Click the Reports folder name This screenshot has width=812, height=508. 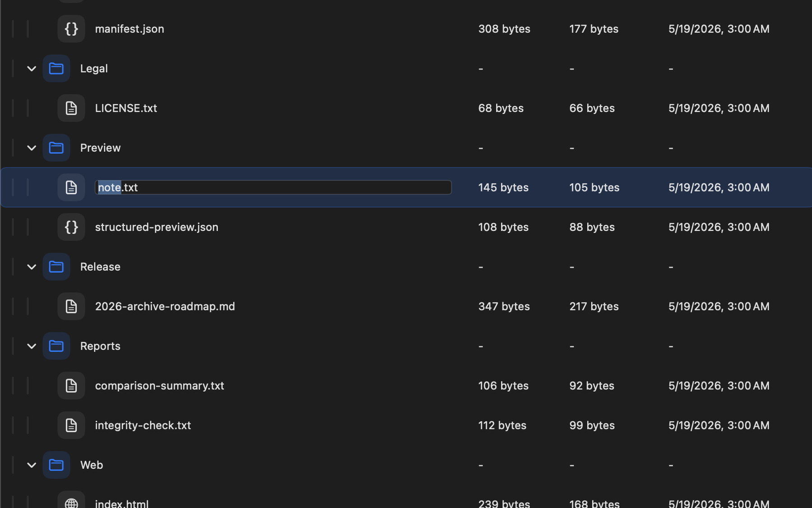tap(100, 346)
